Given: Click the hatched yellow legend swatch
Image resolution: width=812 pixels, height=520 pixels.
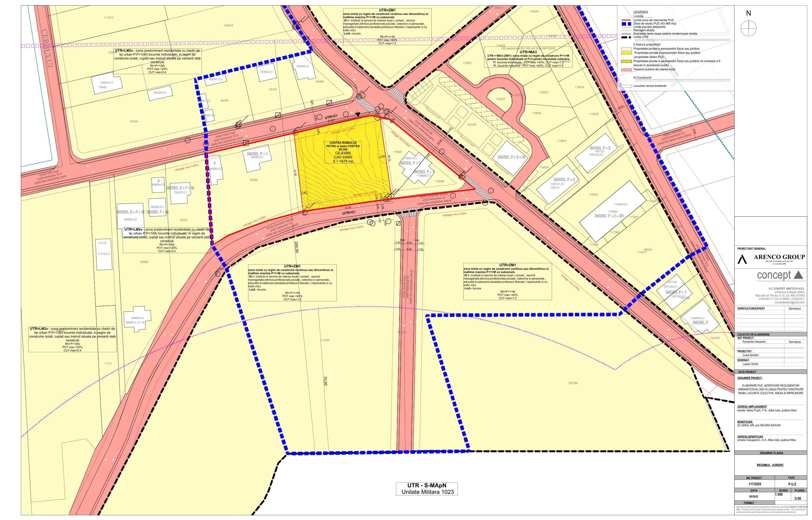Looking at the screenshot, I should point(627,62).
